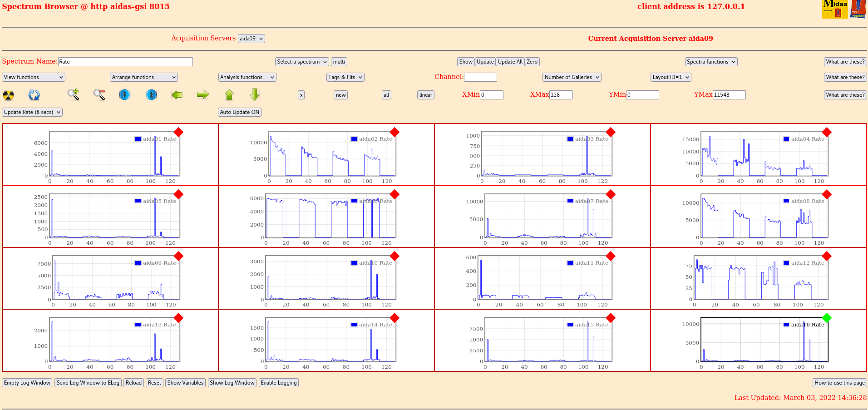Toggle the multi selection button

pos(339,62)
